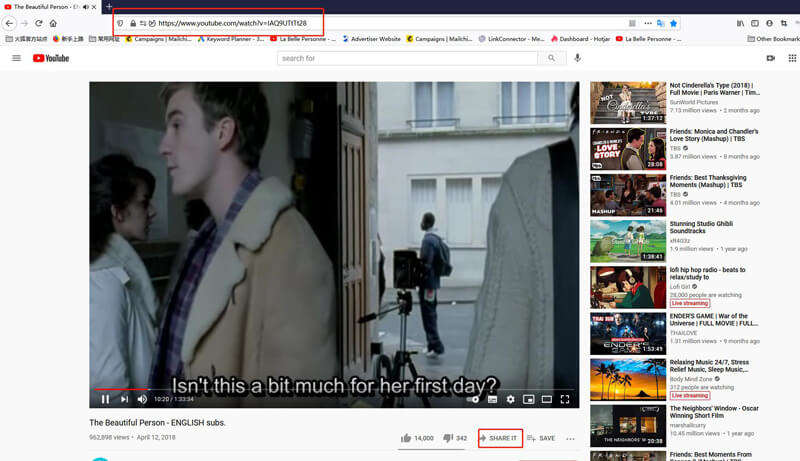
Task: Toggle subtitles/closed captions button
Action: (492, 399)
